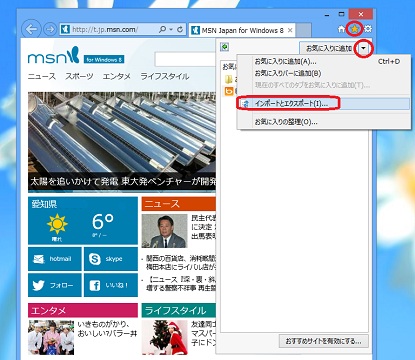Click the Twitter フォロー tile
415x360 pixels.
(55, 285)
